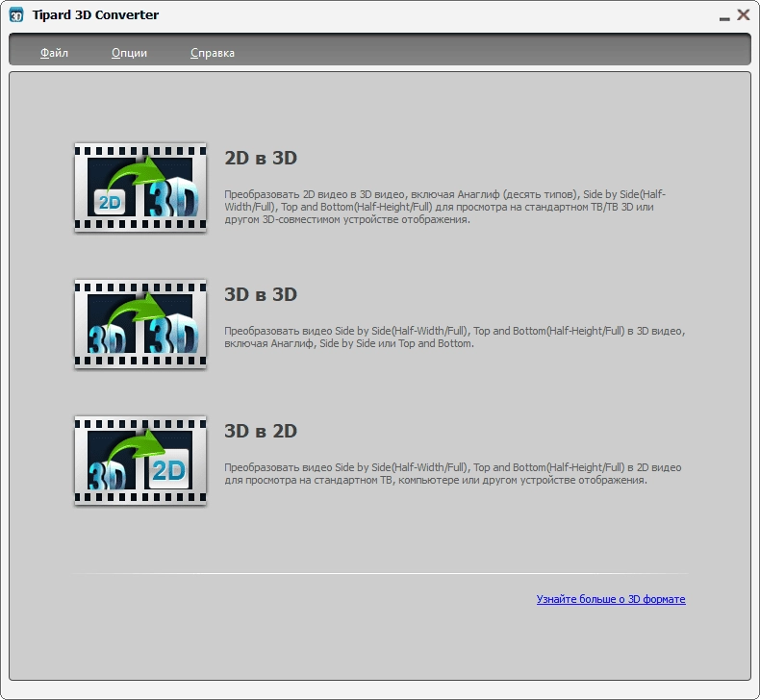Image resolution: width=760 pixels, height=700 pixels.
Task: Select the "3D в 2D" heading
Action: point(261,431)
